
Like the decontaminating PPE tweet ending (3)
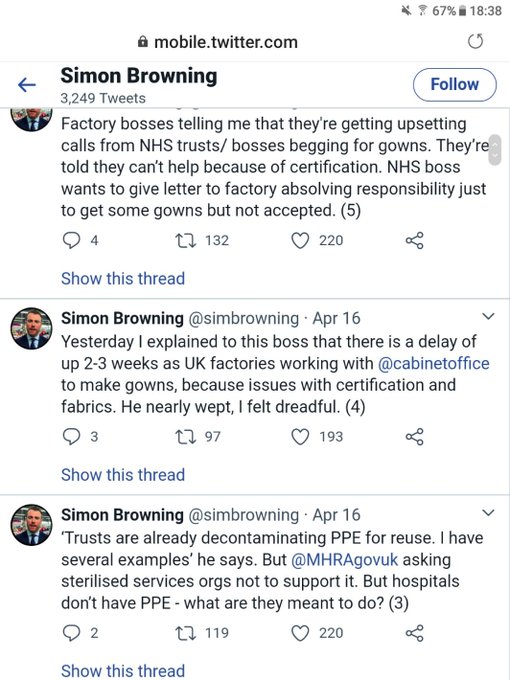tap(300, 634)
